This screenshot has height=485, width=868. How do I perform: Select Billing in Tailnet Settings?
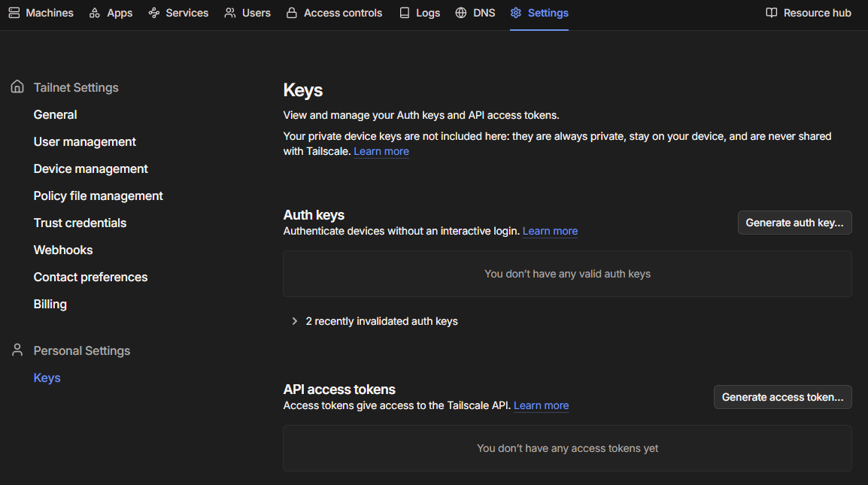[50, 305]
